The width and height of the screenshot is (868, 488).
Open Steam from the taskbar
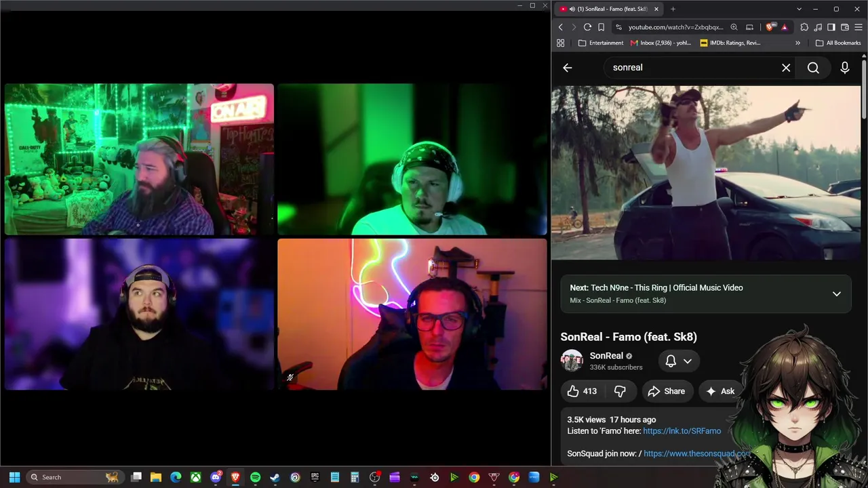(275, 477)
